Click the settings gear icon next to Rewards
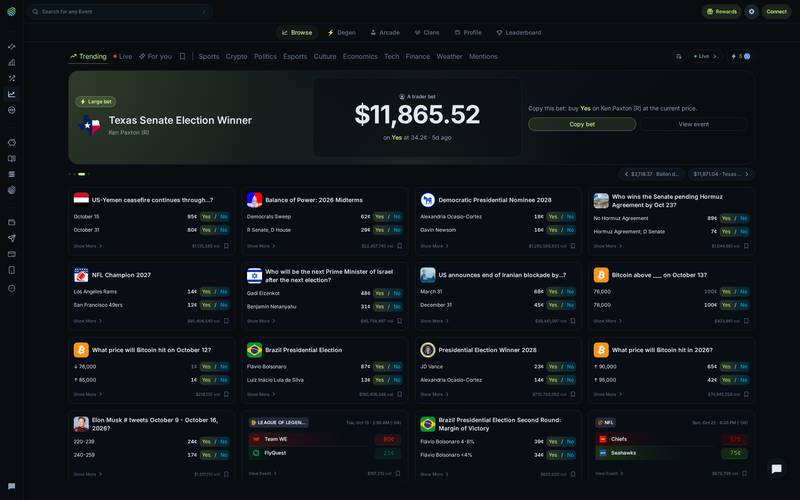Screen dimensions: 800x500 pos(751,11)
